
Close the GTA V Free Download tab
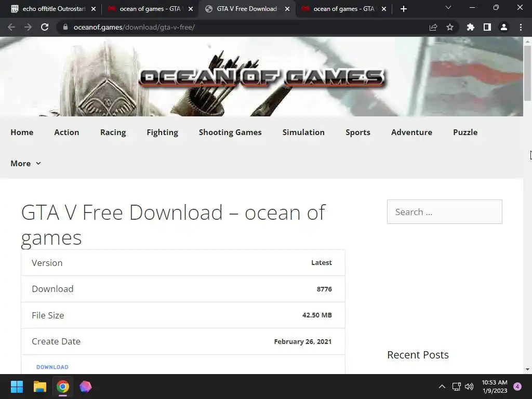tap(287, 9)
